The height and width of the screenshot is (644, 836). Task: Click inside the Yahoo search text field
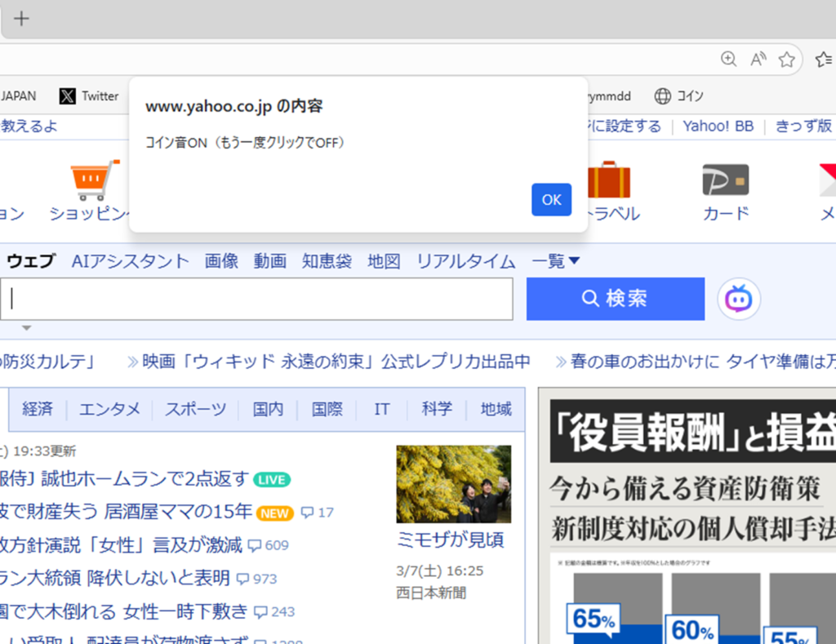(x=257, y=299)
